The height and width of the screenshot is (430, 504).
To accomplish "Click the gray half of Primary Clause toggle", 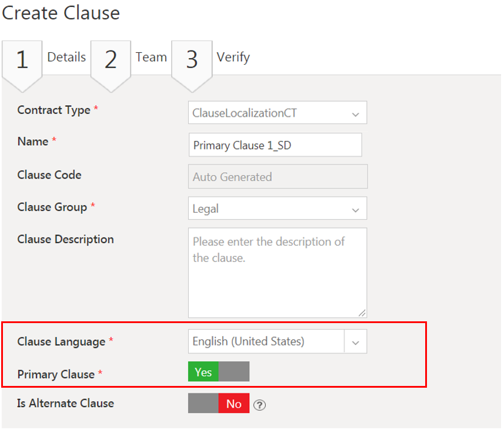I will [234, 372].
